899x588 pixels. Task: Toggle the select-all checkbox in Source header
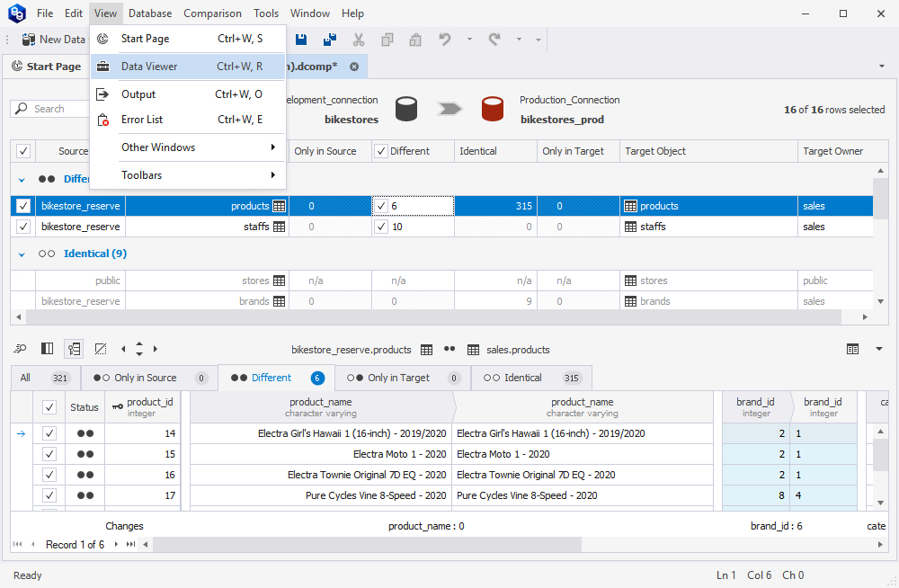(23, 151)
